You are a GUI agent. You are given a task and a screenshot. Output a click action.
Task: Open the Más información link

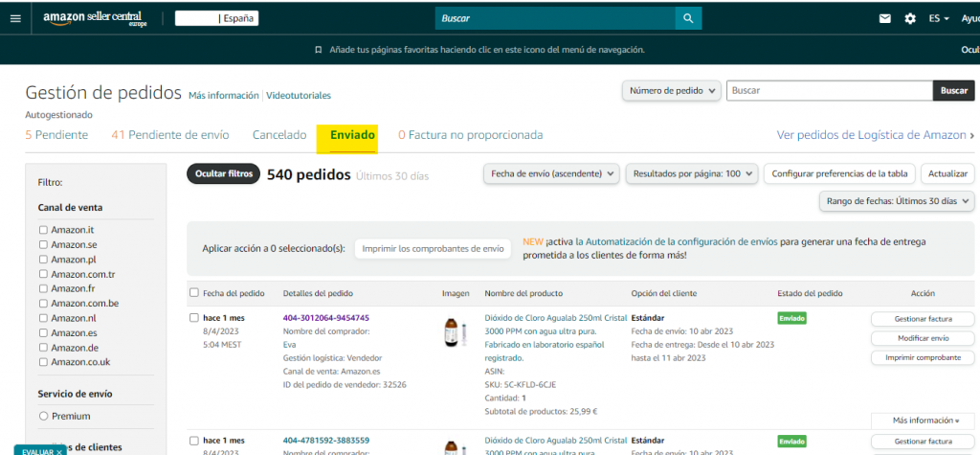click(224, 96)
